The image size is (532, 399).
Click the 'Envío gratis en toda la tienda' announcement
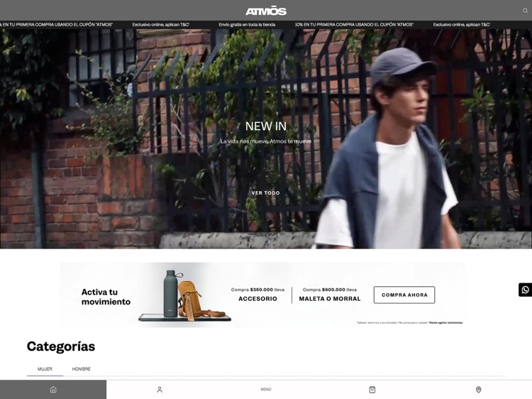pyautogui.click(x=247, y=24)
